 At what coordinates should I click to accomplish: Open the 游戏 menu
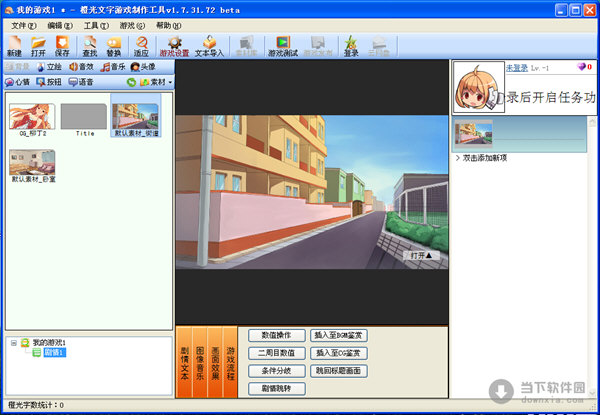coord(132,26)
